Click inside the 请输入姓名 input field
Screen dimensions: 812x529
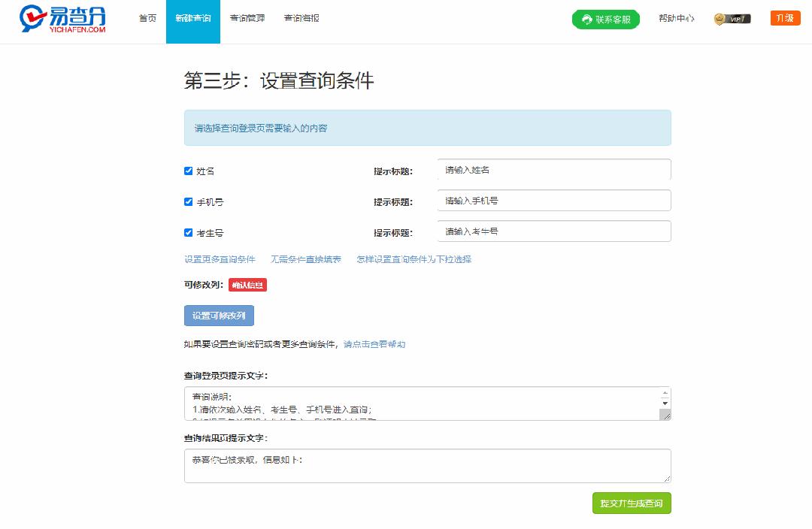(553, 171)
